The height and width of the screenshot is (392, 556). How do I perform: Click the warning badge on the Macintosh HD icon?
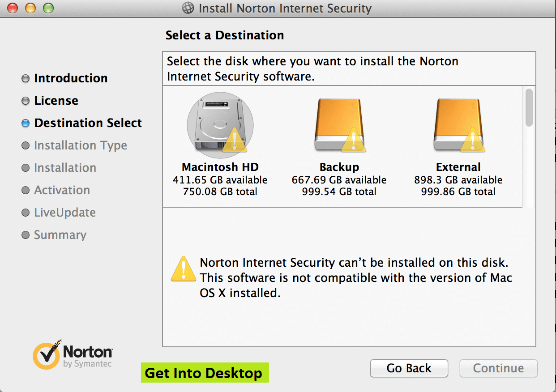[x=234, y=140]
